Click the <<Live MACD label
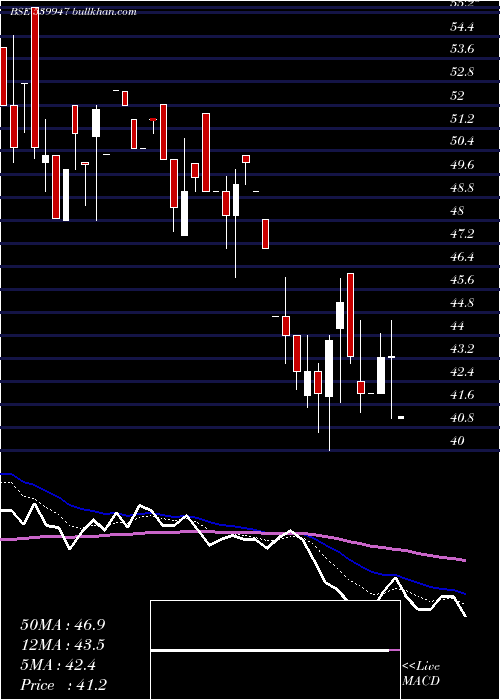 [421, 674]
